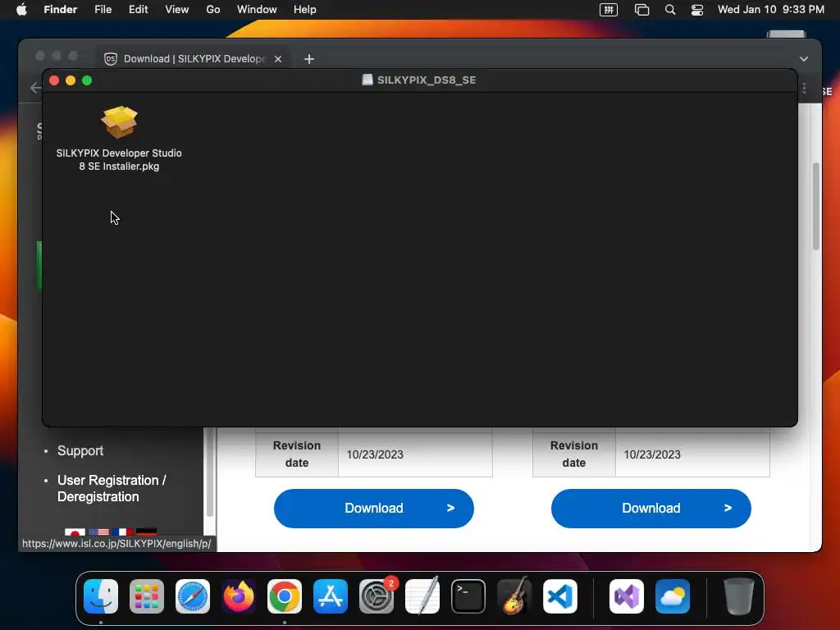This screenshot has height=630, width=840.
Task: Click the right Download button
Action: pyautogui.click(x=651, y=509)
